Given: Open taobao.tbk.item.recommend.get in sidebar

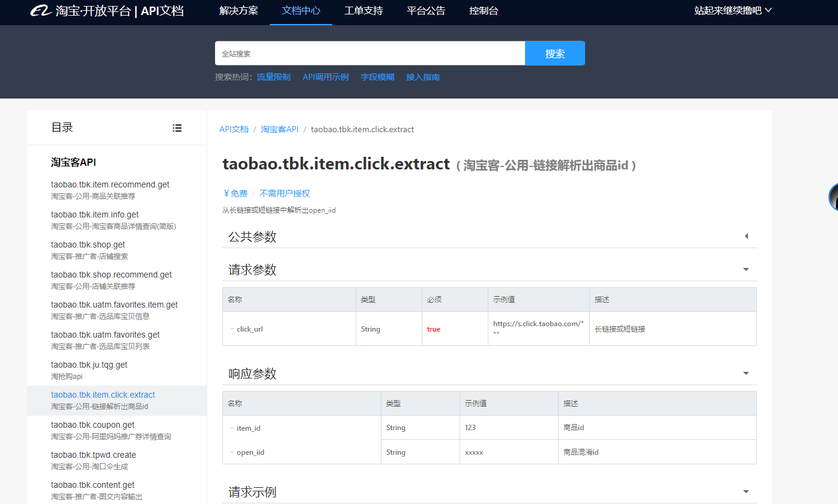Looking at the screenshot, I should (x=110, y=184).
